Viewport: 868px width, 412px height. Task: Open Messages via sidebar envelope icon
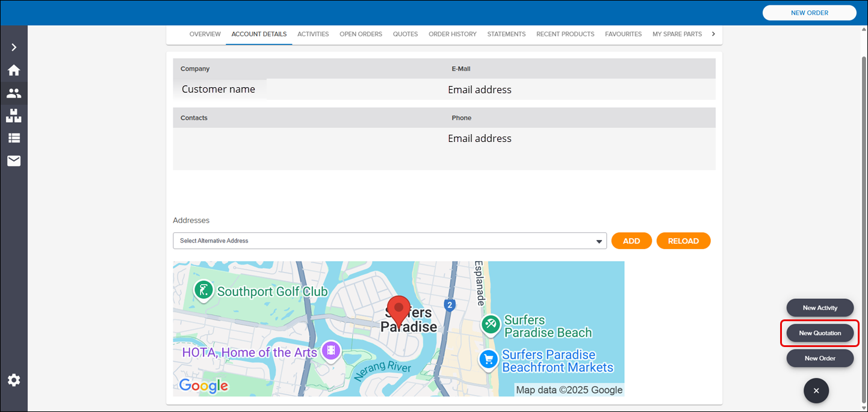point(14,161)
